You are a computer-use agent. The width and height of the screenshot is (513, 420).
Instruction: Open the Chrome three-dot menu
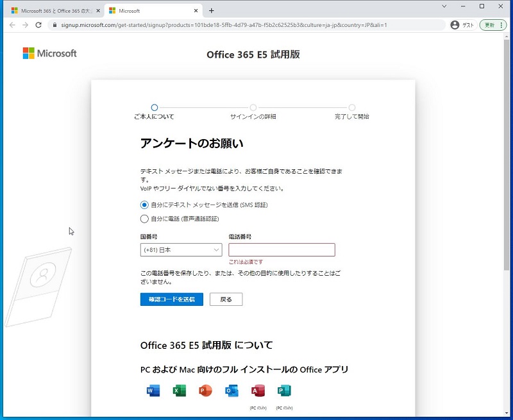[x=501, y=25]
